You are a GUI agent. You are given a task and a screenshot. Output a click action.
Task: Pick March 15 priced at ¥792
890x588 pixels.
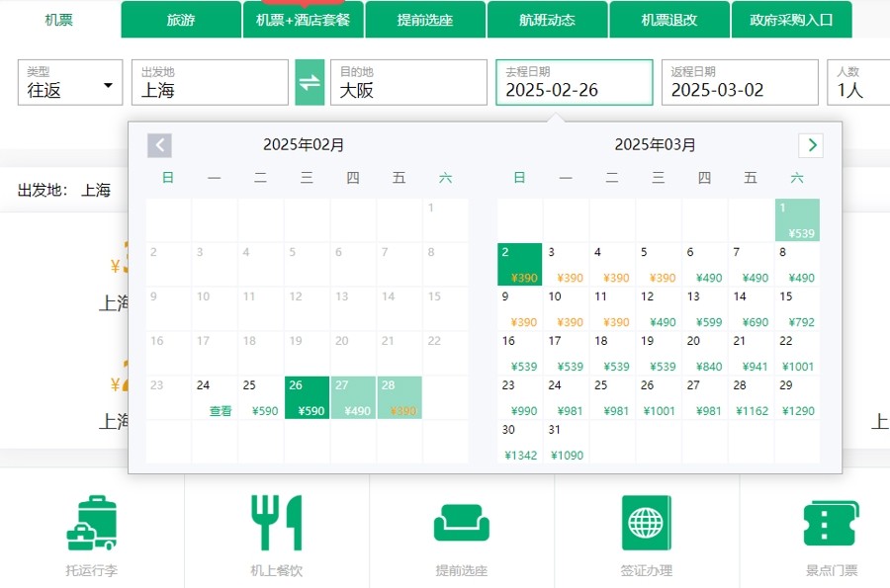click(x=797, y=309)
